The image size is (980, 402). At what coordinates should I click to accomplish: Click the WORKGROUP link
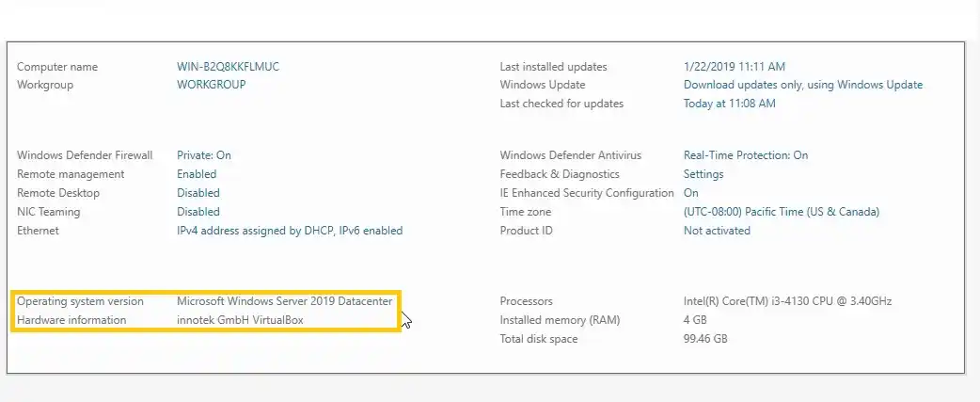click(x=212, y=85)
